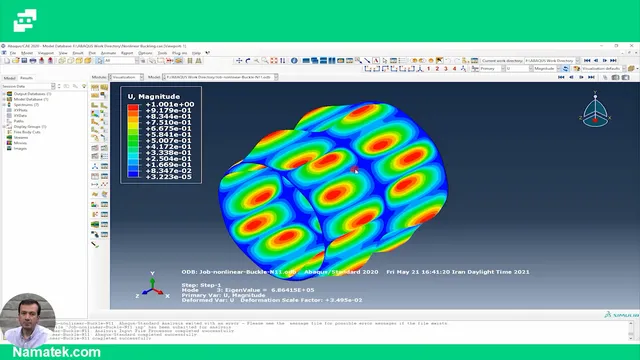Click the Print icon in toolbar
The width and height of the screenshot is (640, 360).
33,60
